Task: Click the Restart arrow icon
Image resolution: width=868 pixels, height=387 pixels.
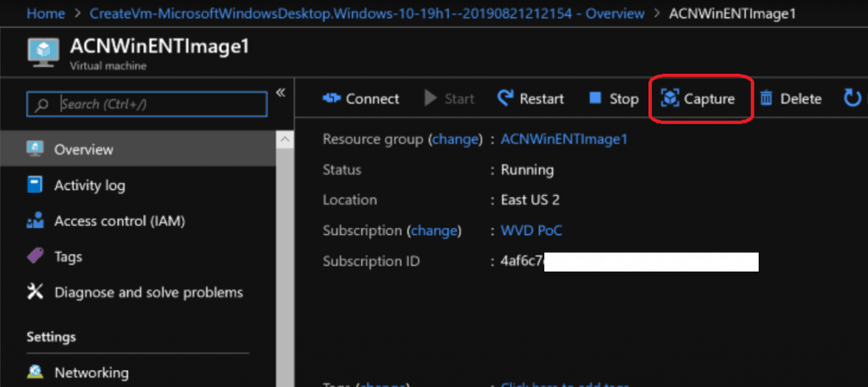Action: pos(505,98)
